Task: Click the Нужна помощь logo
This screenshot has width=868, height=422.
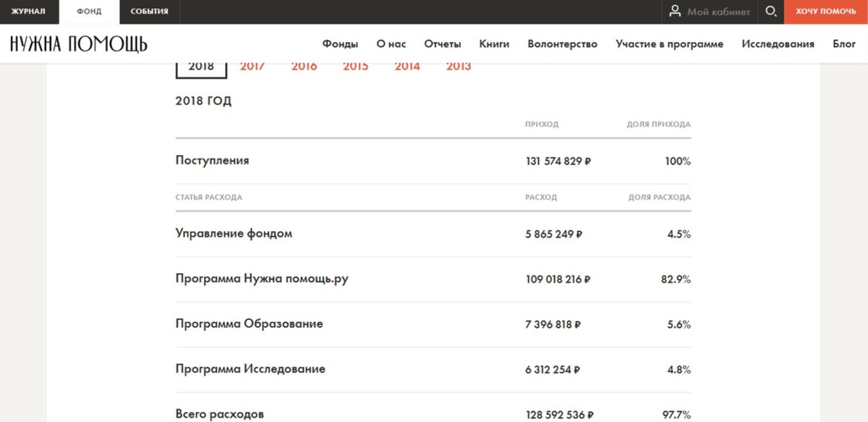Action: coord(79,44)
